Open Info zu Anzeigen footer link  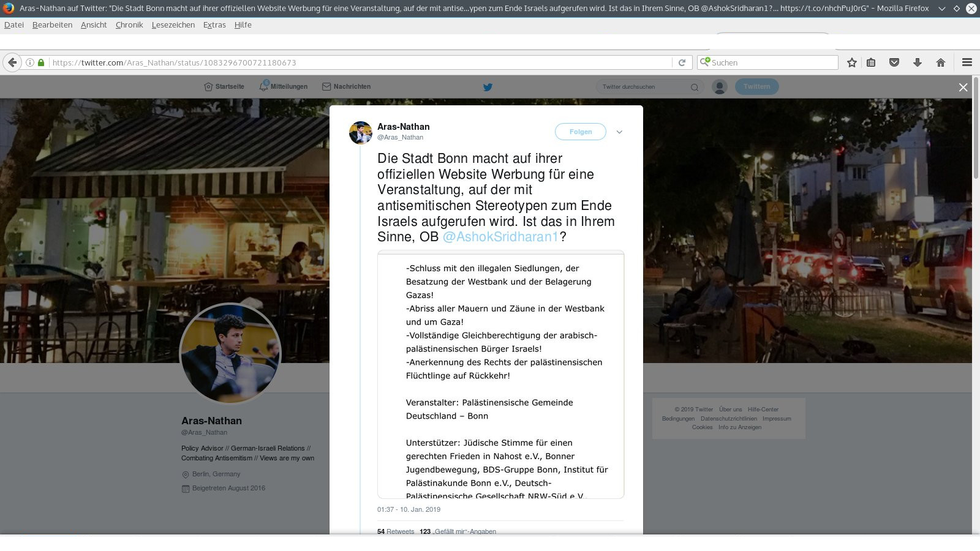click(740, 427)
